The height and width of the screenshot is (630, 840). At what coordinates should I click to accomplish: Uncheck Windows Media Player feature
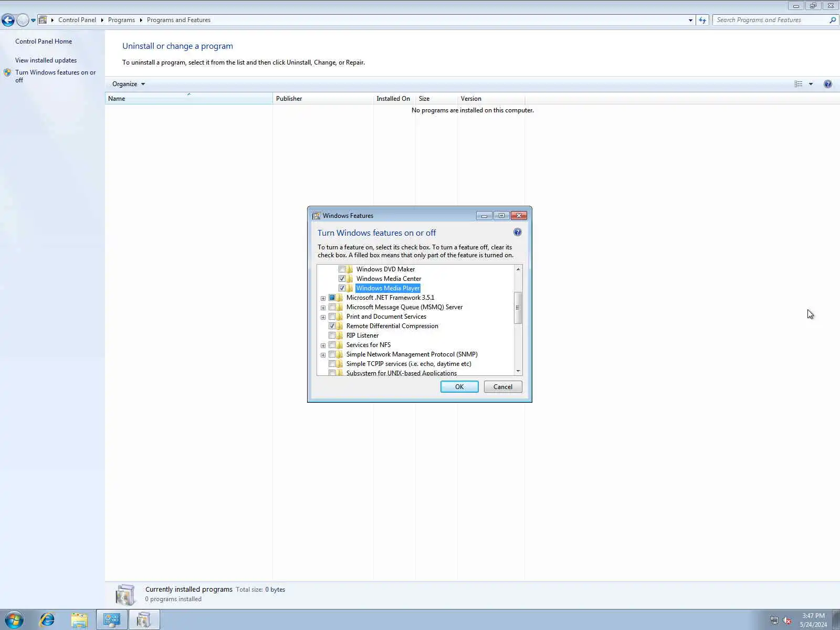point(342,288)
